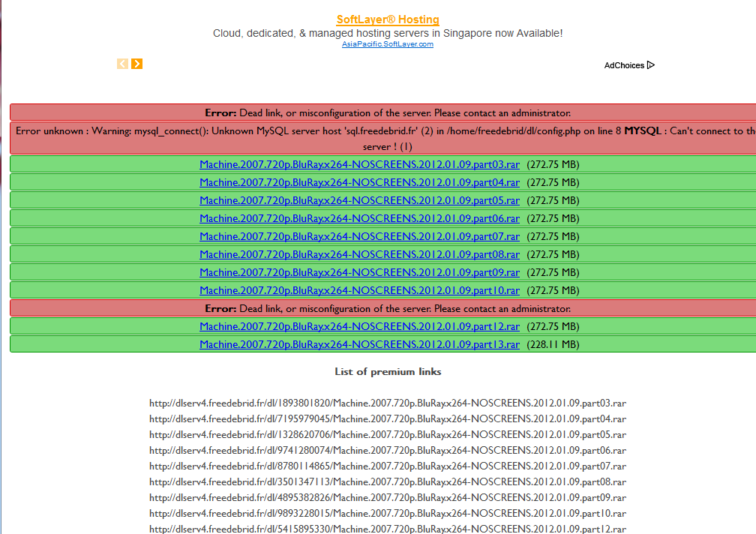Click the 228.11 MB size of part13
The height and width of the screenshot is (534, 756).
(x=553, y=344)
